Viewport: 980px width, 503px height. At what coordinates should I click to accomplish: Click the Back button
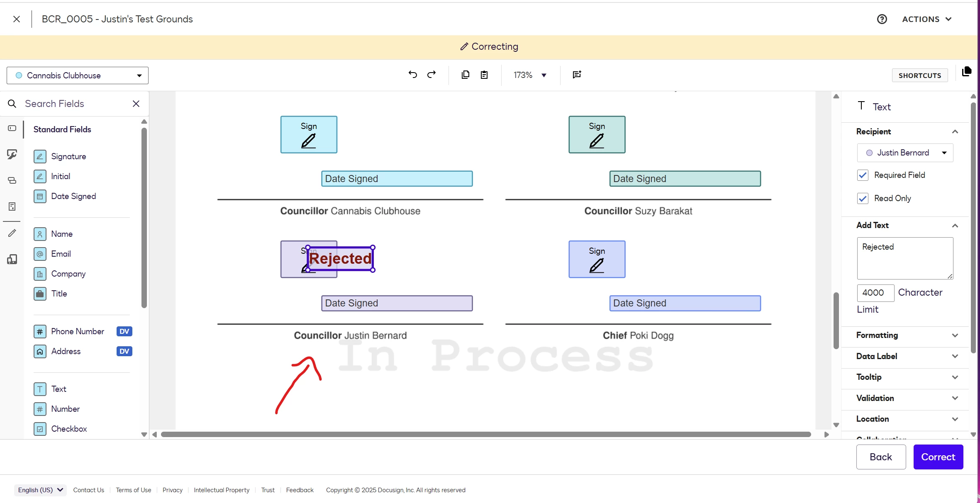click(880, 457)
